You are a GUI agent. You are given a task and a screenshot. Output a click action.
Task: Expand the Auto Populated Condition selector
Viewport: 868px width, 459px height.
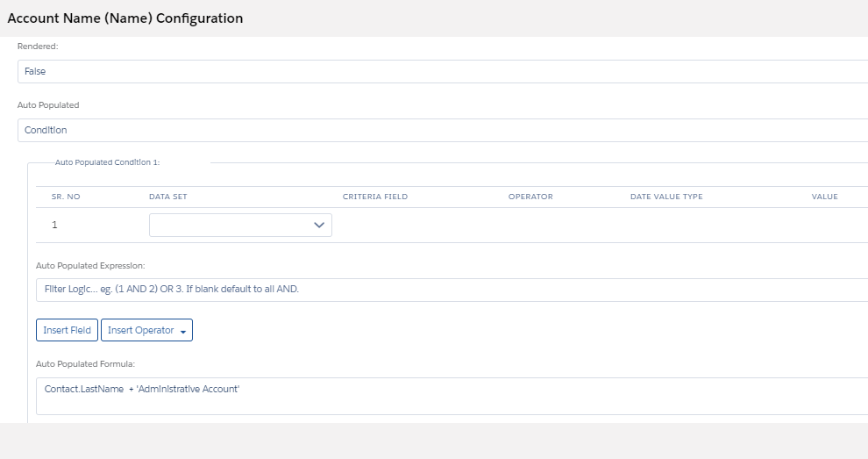pos(438,130)
